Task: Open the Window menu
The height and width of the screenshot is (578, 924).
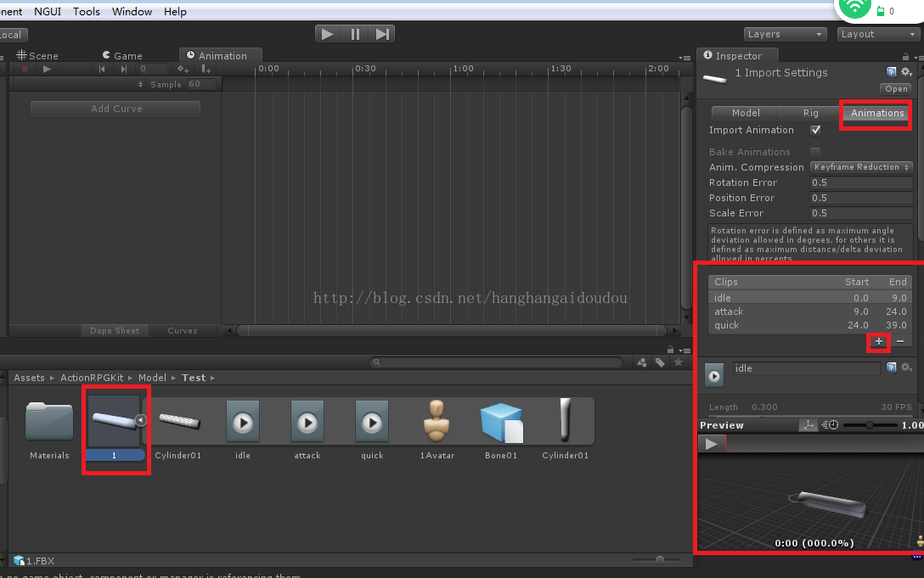Action: click(132, 11)
